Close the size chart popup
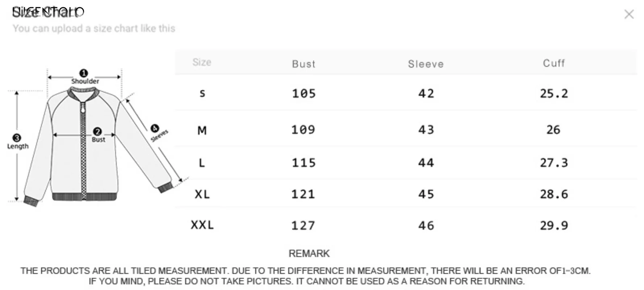 (629, 14)
